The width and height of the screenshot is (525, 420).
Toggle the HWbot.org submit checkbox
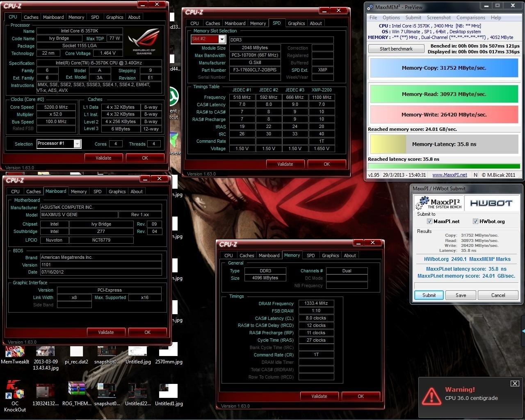(475, 221)
